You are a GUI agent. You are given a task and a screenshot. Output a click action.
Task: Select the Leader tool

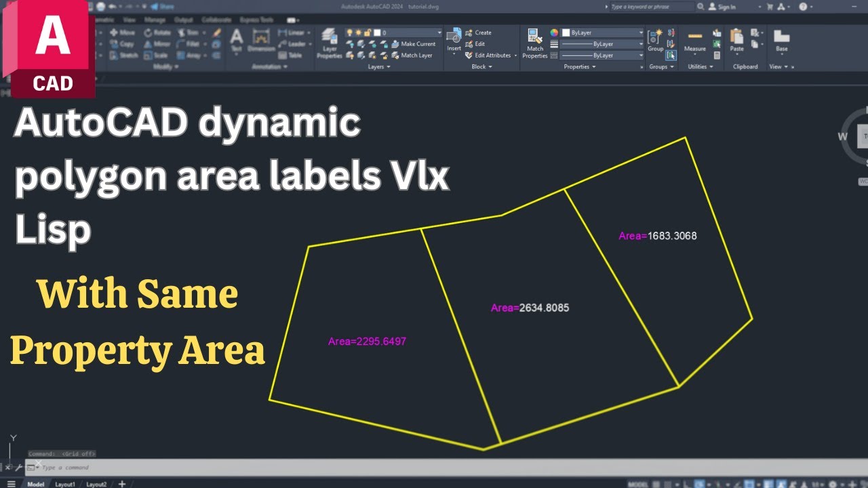coord(292,44)
